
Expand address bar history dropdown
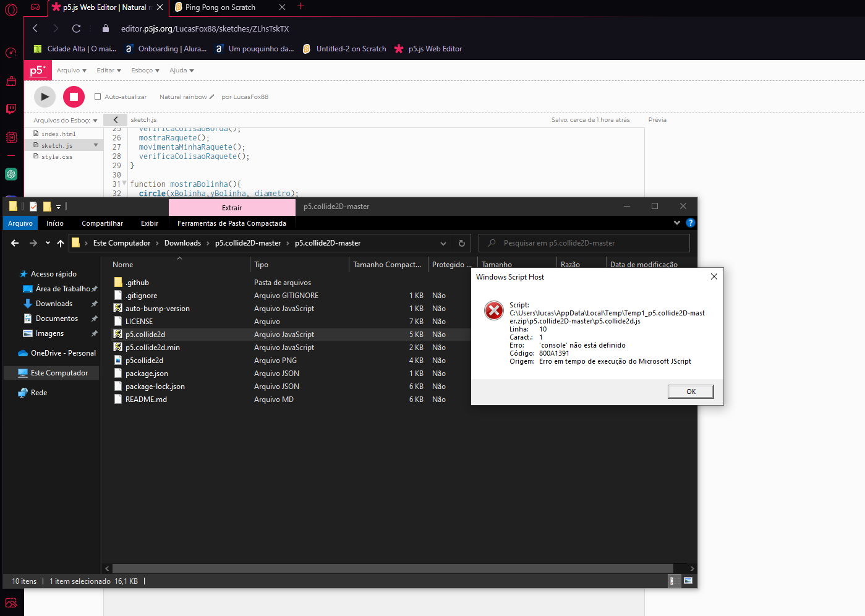click(443, 243)
